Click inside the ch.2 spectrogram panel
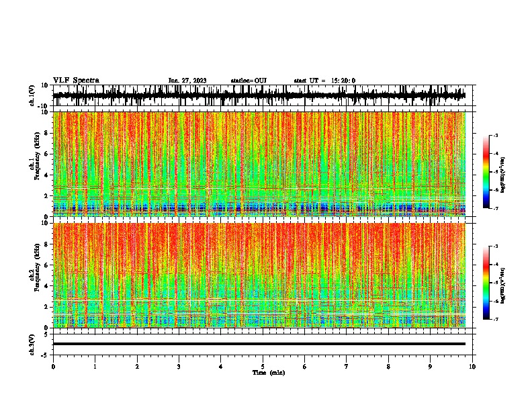The width and height of the screenshot is (532, 411). [x=259, y=275]
